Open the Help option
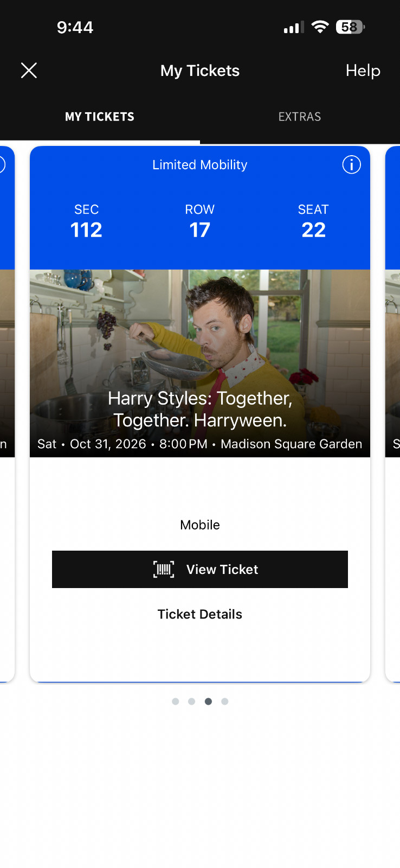This screenshot has height=868, width=400. click(x=363, y=71)
